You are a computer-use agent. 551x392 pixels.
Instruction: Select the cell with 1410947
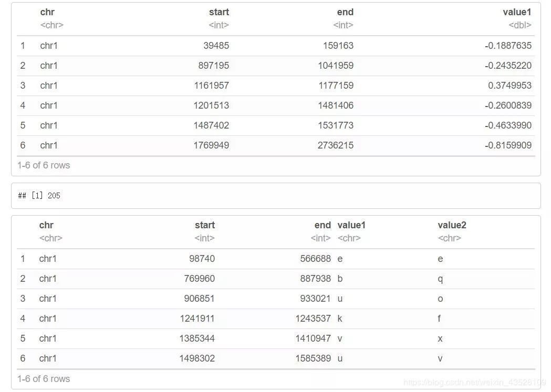(x=313, y=338)
